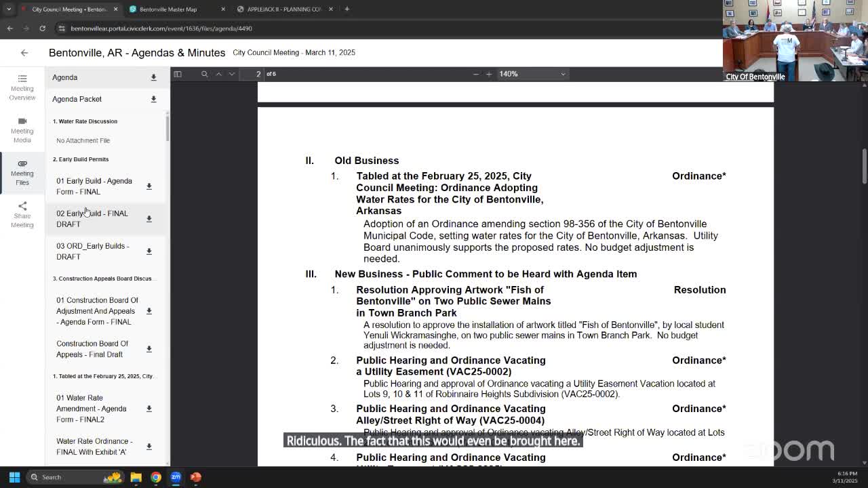This screenshot has width=868, height=488.
Task: Switch to the Bentonville Master Map tab
Action: coord(168,9)
